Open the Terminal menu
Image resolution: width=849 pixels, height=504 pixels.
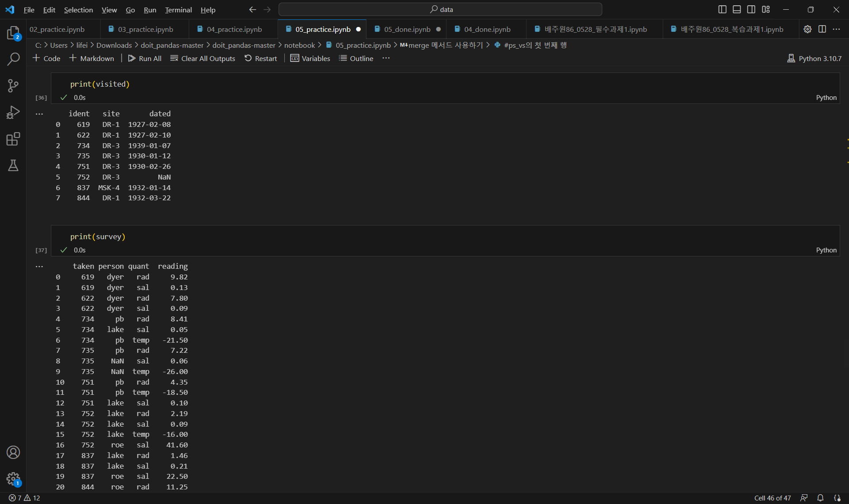click(x=178, y=10)
